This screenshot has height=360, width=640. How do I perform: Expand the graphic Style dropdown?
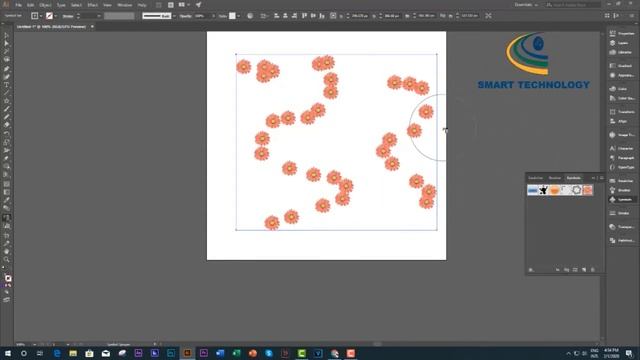(238, 16)
